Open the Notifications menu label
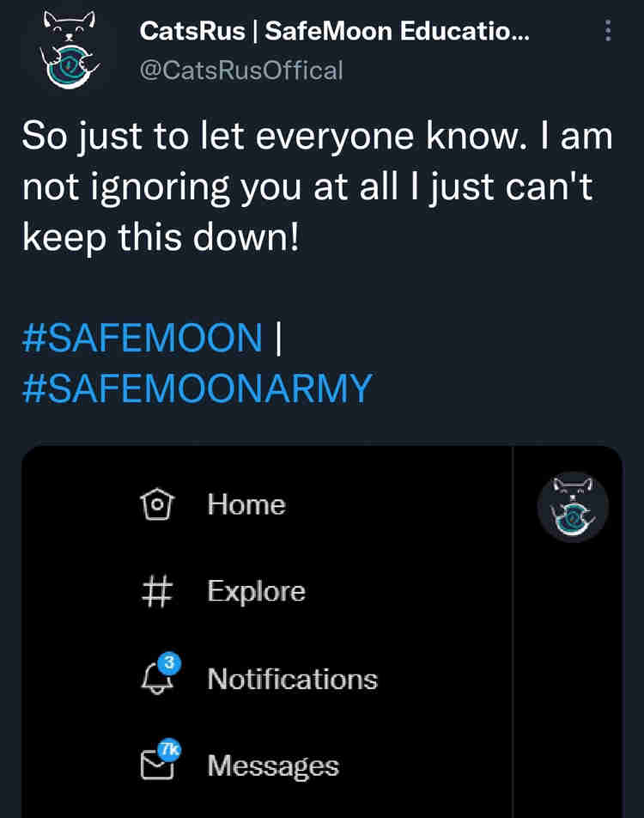This screenshot has height=818, width=644. click(x=292, y=679)
